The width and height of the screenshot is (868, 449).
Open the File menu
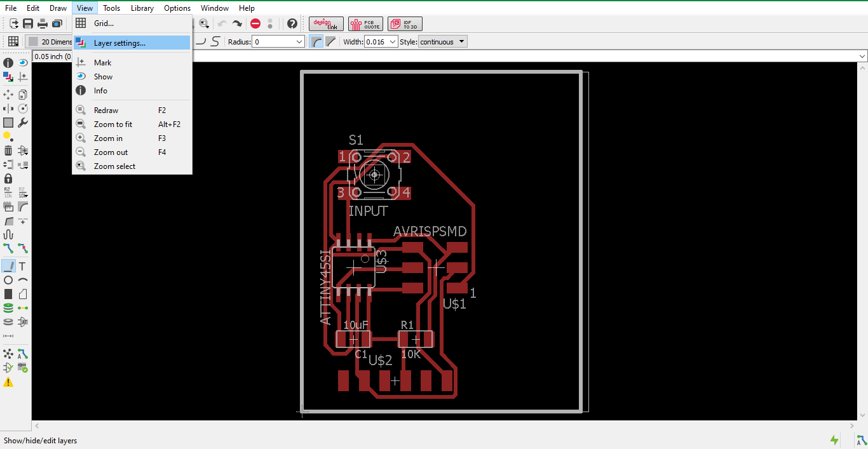pyautogui.click(x=11, y=8)
